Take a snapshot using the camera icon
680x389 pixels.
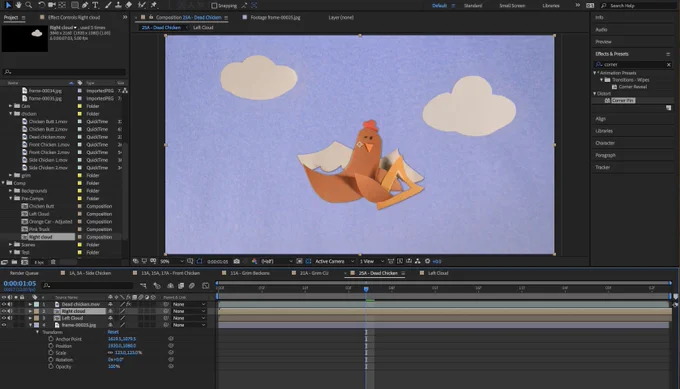point(236,262)
